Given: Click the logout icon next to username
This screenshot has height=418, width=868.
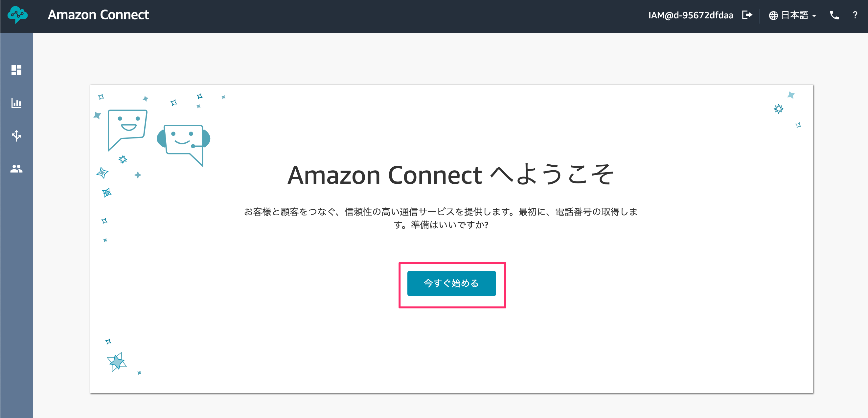Looking at the screenshot, I should (x=747, y=15).
